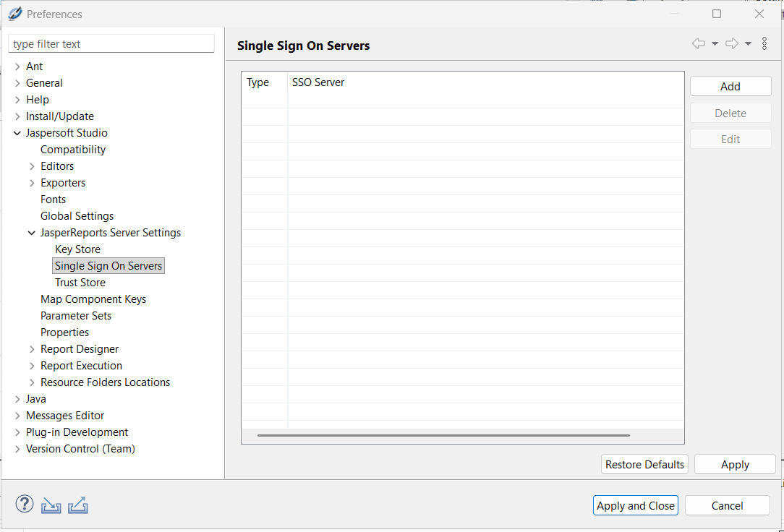This screenshot has height=532, width=784.
Task: Click the Cancel button
Action: click(728, 505)
